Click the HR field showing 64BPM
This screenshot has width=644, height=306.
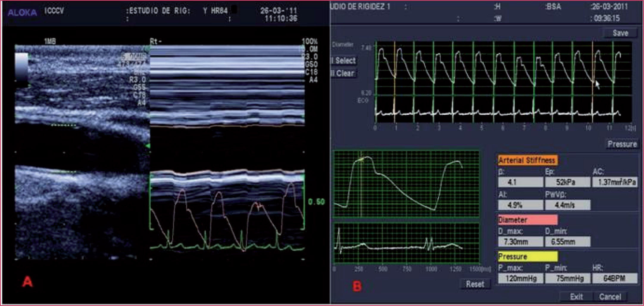(614, 279)
